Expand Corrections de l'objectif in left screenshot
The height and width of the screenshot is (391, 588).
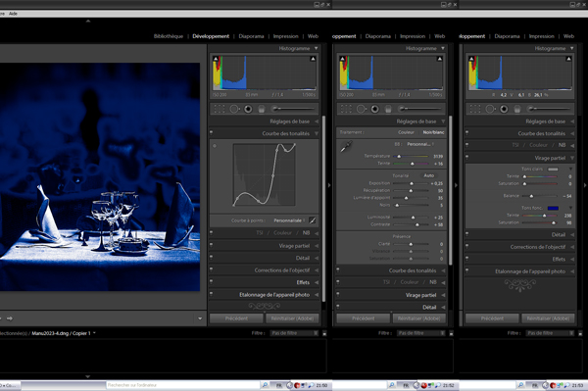[x=317, y=269]
